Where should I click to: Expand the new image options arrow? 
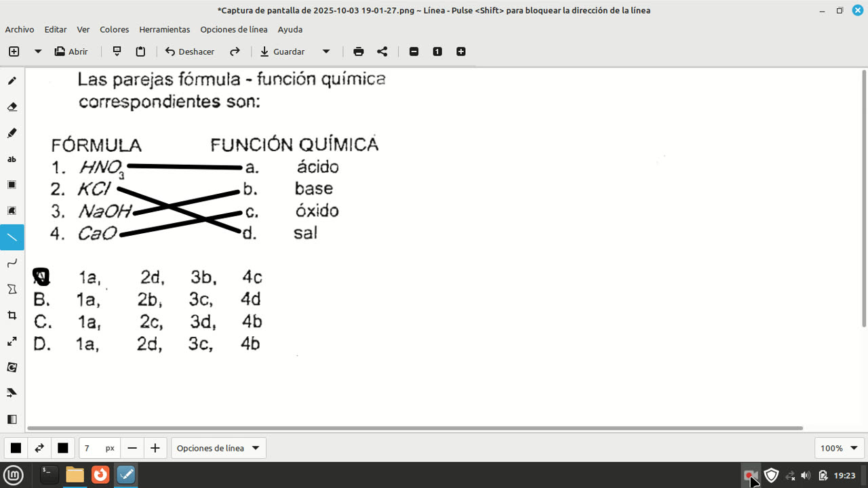tap(38, 52)
